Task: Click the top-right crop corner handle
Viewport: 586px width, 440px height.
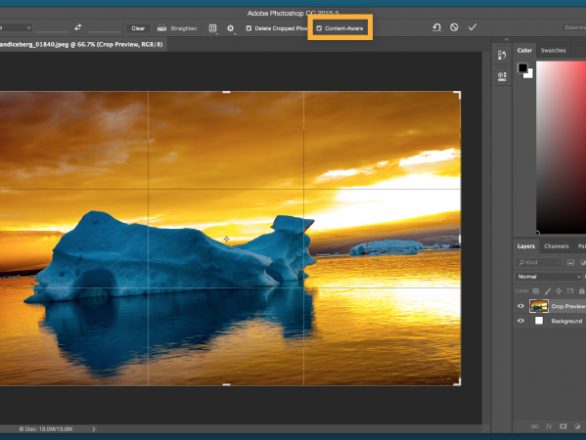Action: [458, 94]
